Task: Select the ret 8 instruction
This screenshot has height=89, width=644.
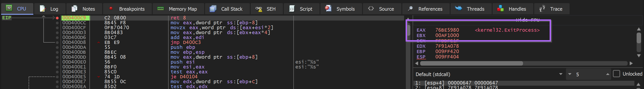Action: 178,18
